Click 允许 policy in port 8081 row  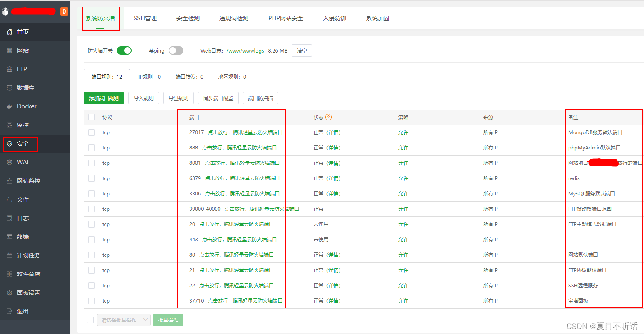pos(403,163)
